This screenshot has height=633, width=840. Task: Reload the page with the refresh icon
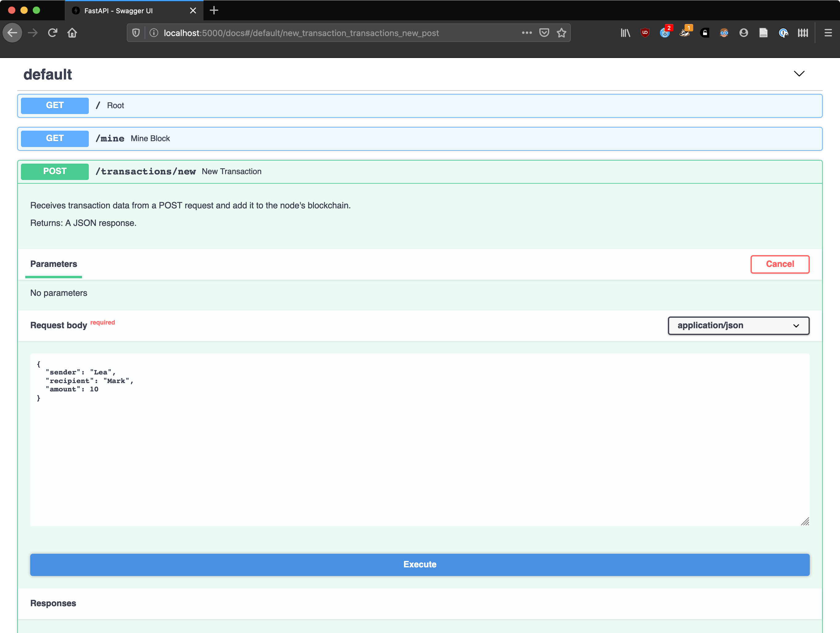pos(53,33)
